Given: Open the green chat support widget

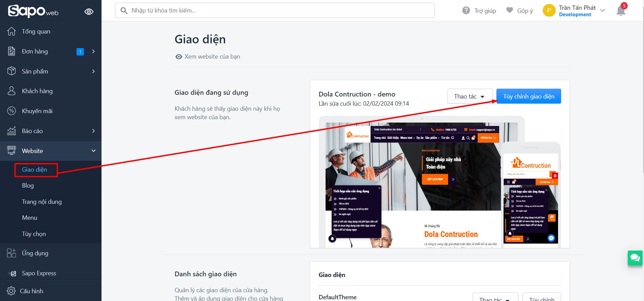Looking at the screenshot, I should pos(635,258).
